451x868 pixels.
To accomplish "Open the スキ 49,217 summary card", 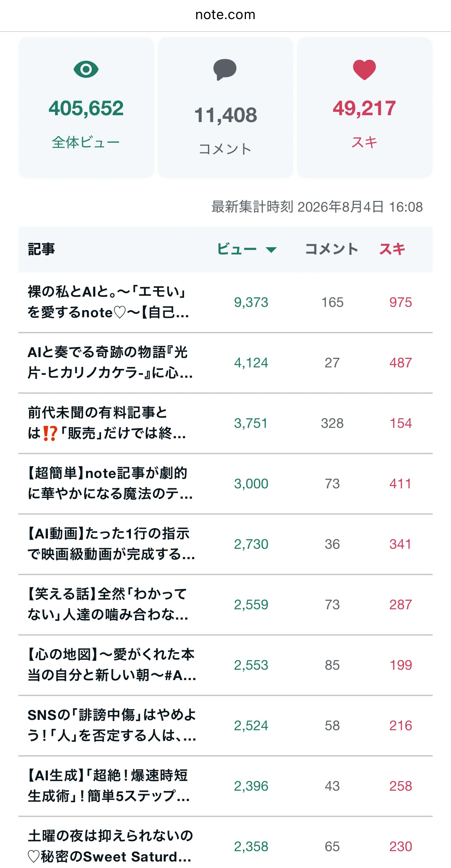I will (365, 108).
